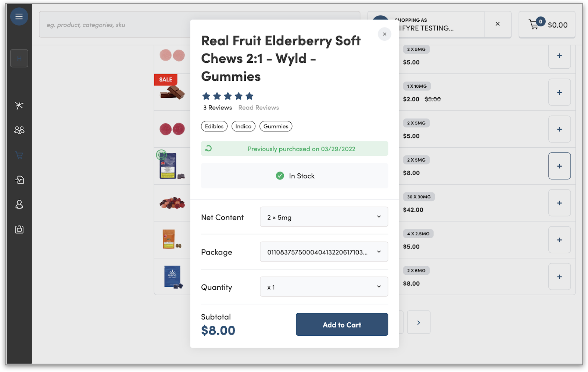Open the customers group sidebar icon

click(x=19, y=130)
